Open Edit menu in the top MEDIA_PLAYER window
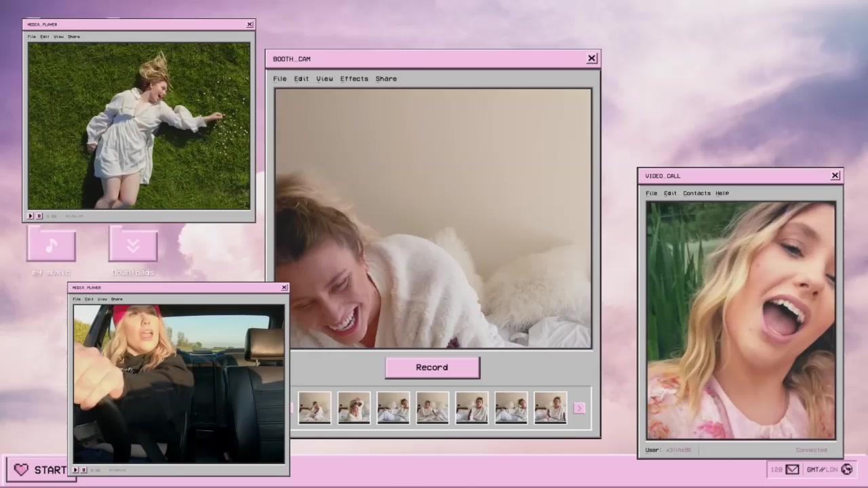Screen dimensions: 868x488 [45, 37]
